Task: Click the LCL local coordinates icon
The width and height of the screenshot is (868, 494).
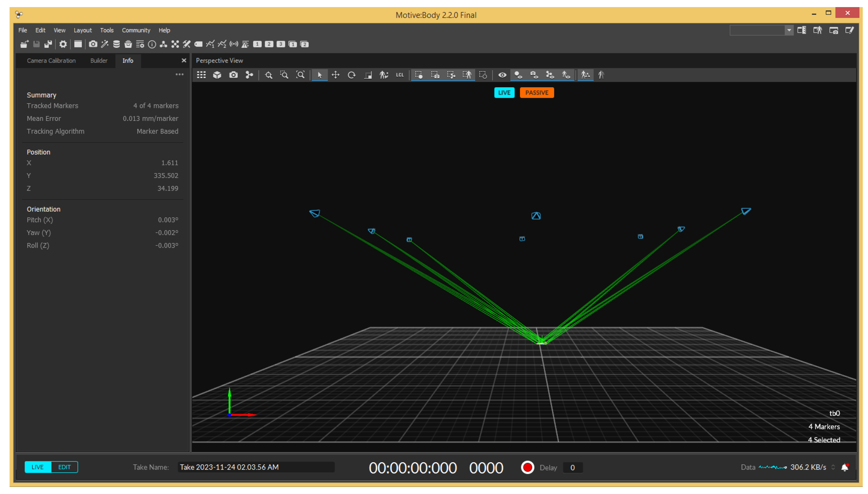Action: [400, 75]
